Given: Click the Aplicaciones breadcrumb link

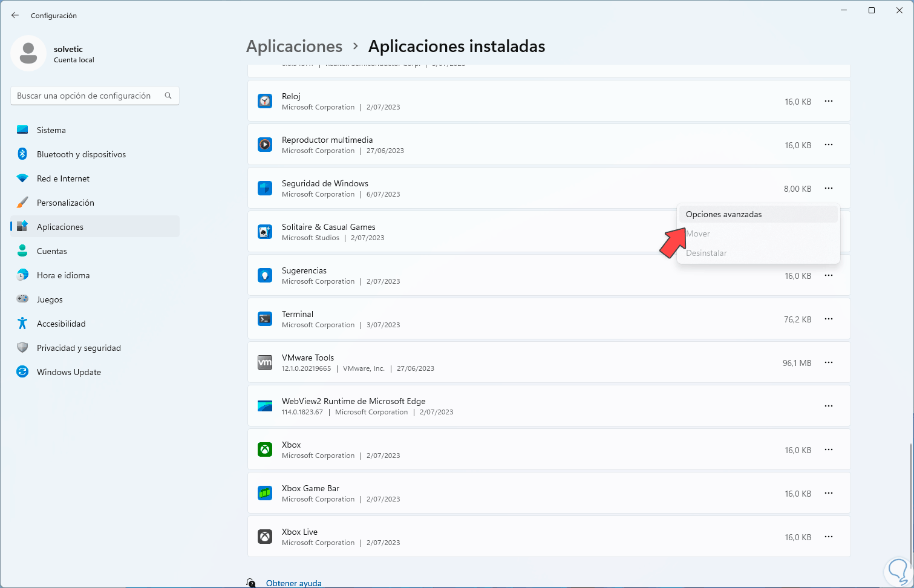Looking at the screenshot, I should [295, 47].
